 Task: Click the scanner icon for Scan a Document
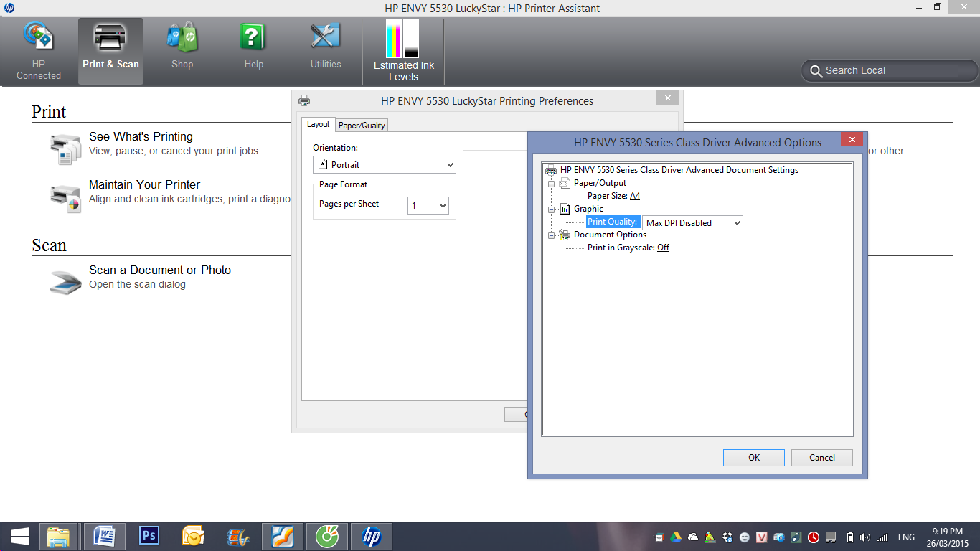65,282
